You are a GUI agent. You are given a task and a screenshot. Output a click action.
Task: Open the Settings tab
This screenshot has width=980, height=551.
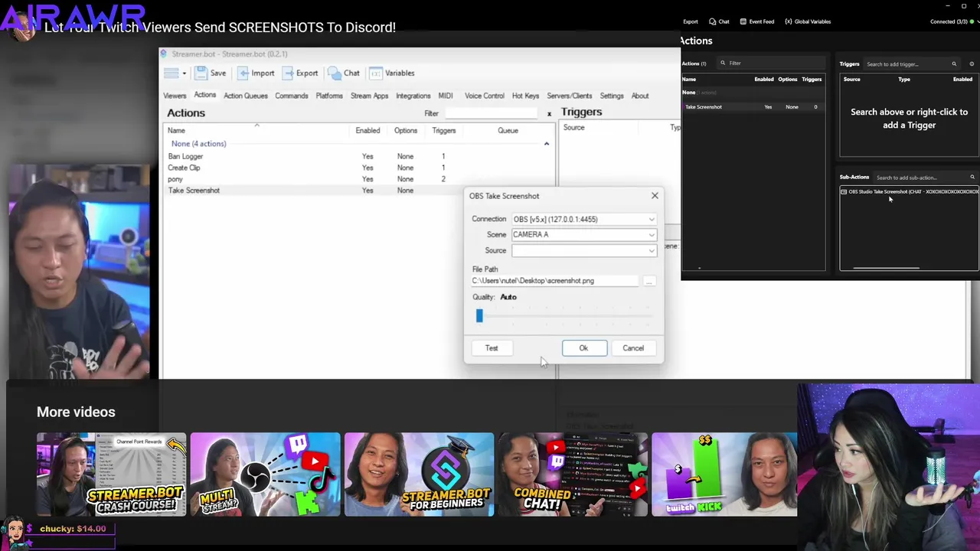(612, 96)
